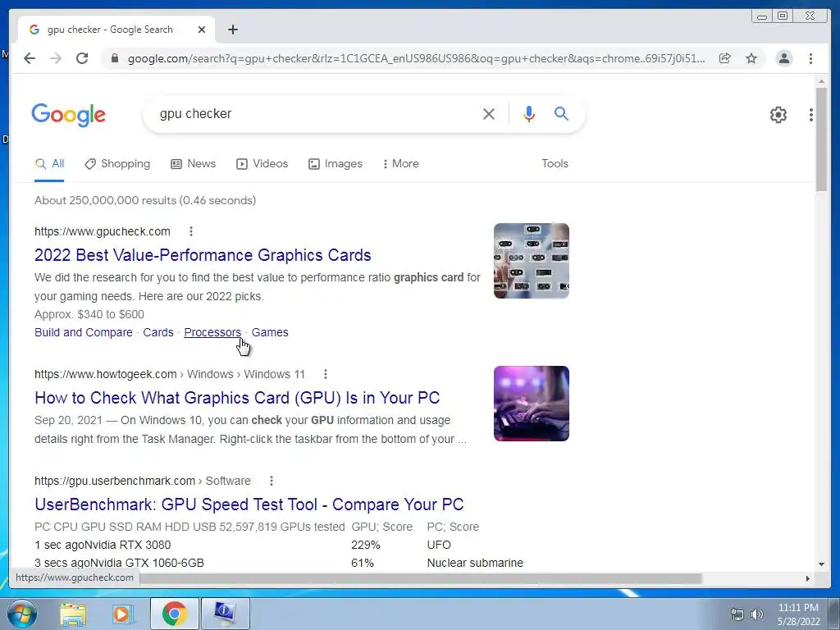Viewport: 840px width, 630px height.
Task: Open the gpucheck.com result options dots
Action: coord(190,231)
